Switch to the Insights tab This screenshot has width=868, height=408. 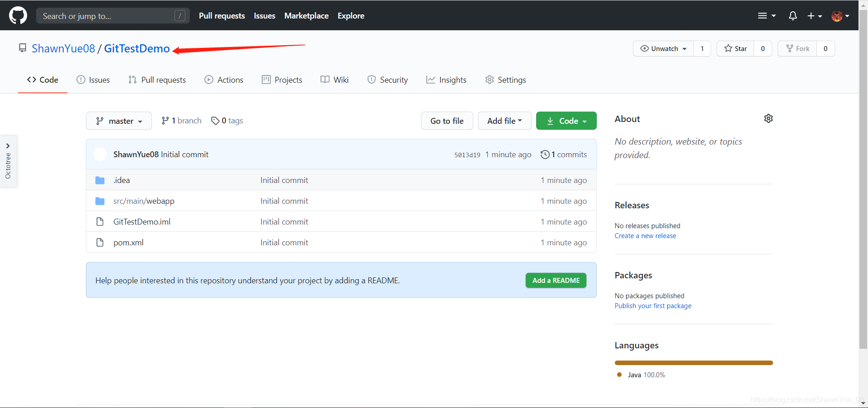[446, 80]
